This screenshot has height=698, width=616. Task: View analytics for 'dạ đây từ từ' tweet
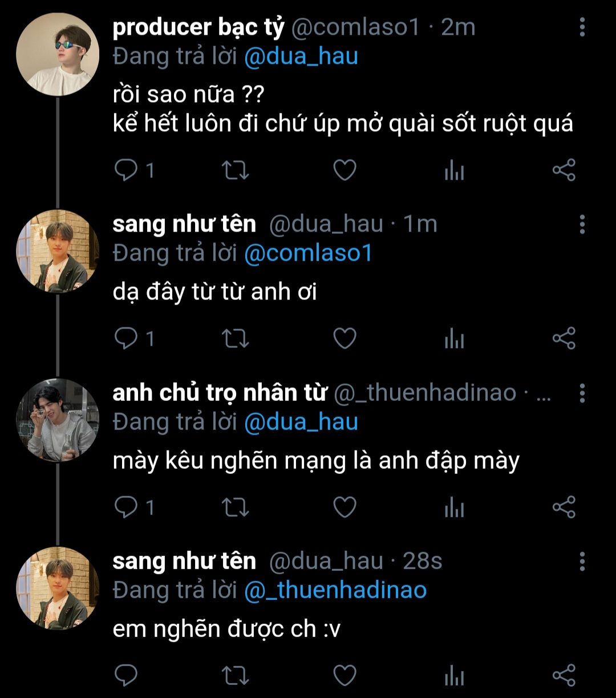point(454,339)
